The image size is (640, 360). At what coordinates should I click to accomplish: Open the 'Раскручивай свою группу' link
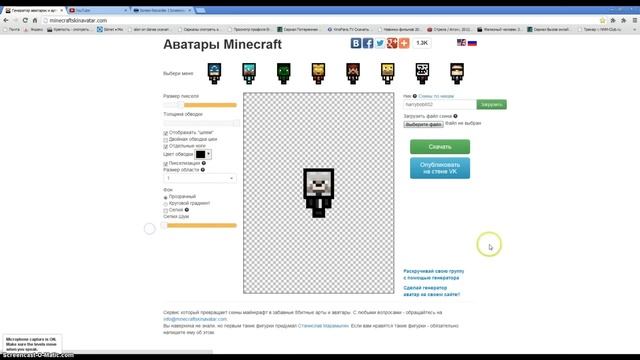[x=433, y=274]
